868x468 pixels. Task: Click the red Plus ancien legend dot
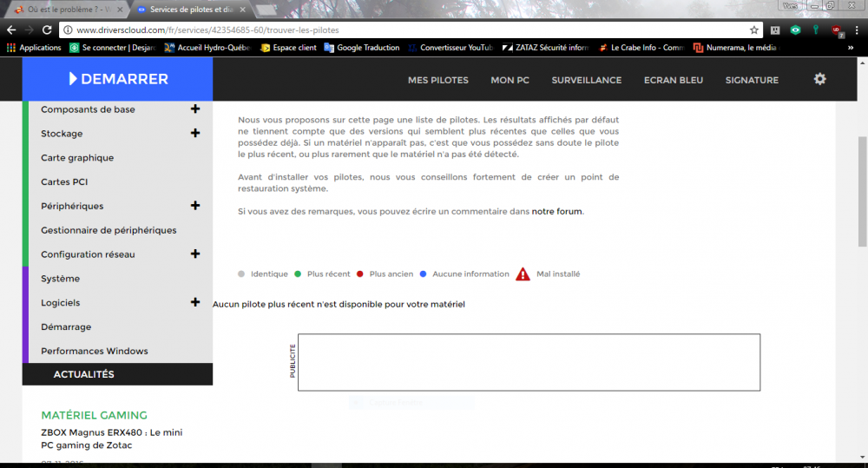tap(360, 274)
